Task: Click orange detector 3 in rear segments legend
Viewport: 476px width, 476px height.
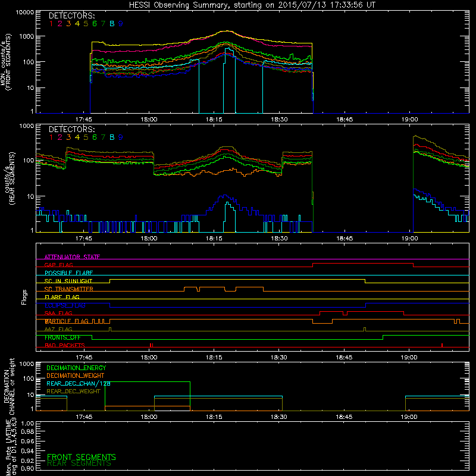Action: [68, 137]
